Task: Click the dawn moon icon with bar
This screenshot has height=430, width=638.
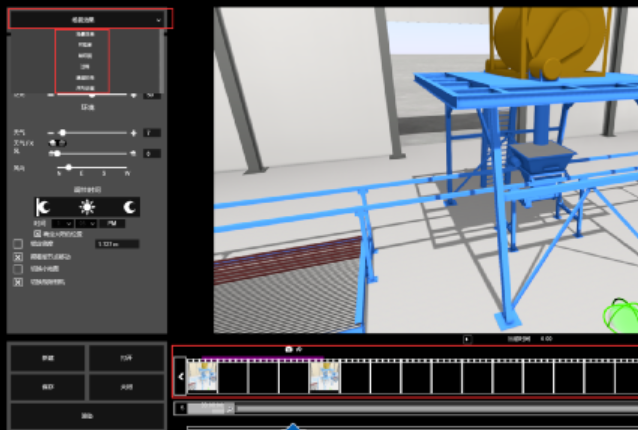Action: coord(43,207)
